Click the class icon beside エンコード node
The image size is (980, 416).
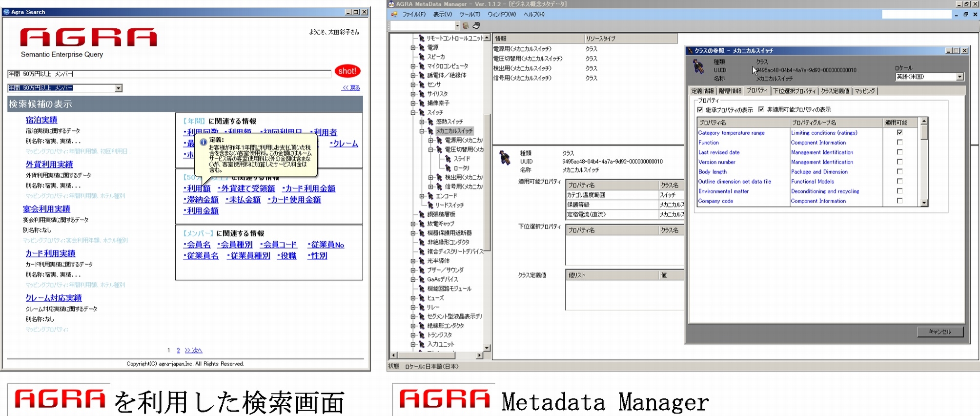click(x=430, y=196)
